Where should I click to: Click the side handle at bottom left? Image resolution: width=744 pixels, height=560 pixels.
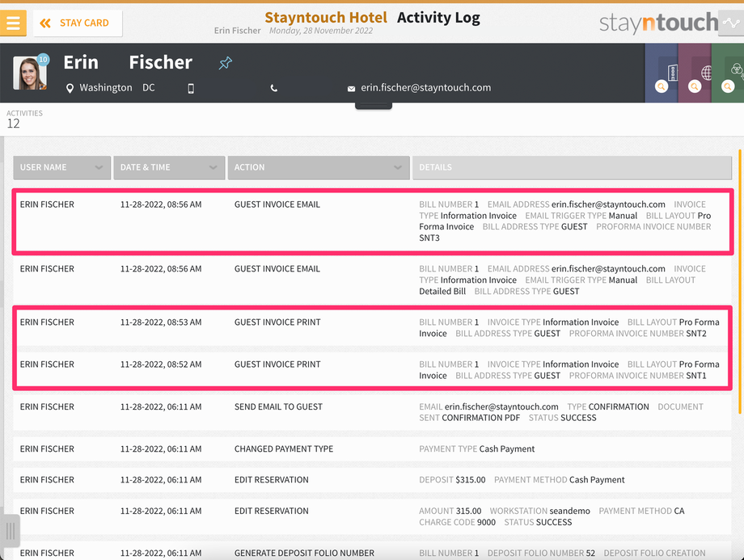point(10,530)
